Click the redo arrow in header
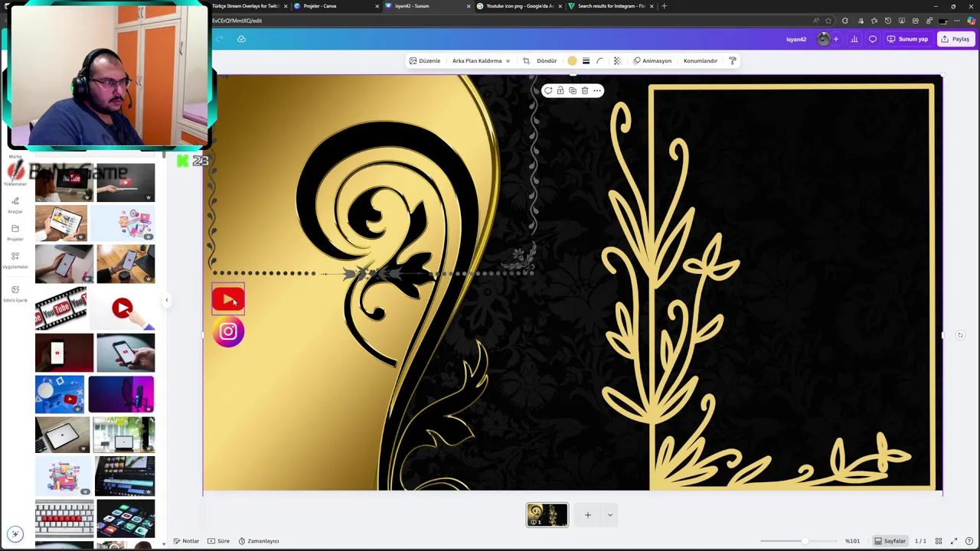The image size is (980, 551). click(x=219, y=39)
